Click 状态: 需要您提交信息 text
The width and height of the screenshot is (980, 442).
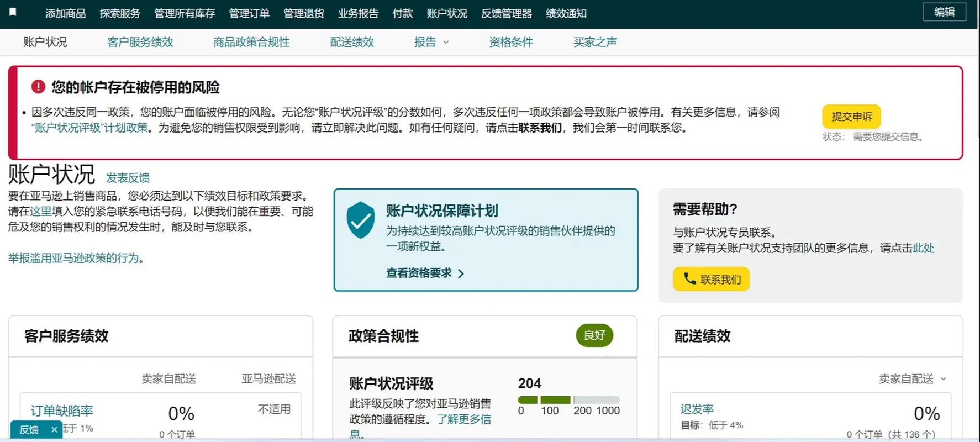click(x=873, y=137)
